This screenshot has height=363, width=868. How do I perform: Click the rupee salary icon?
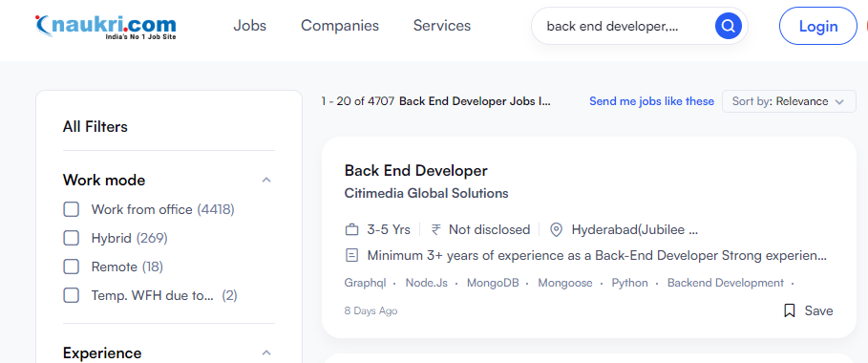coord(436,229)
